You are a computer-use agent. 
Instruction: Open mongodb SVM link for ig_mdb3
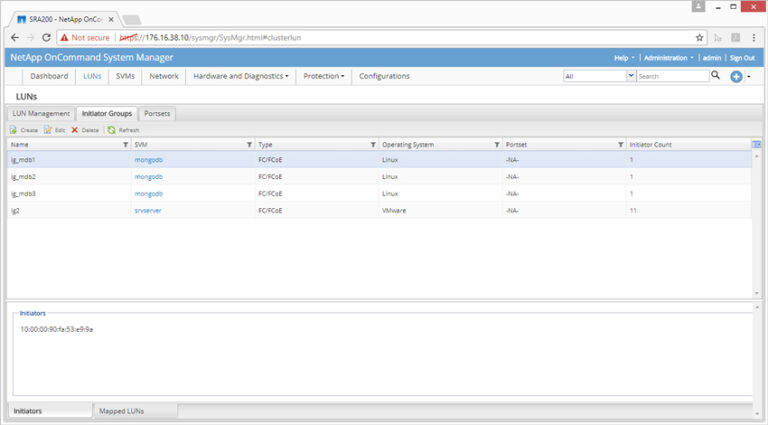coord(148,194)
